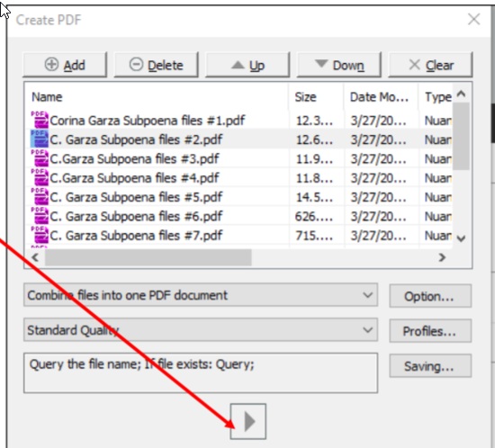Screen dimensions: 495x448
Task: Select the PDF icon of C.Garza Subpoena files #3.pdf
Action: click(40, 158)
